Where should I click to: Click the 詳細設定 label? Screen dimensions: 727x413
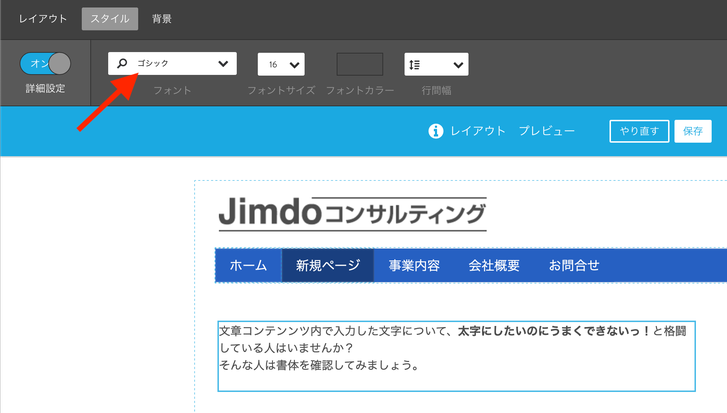(x=45, y=89)
